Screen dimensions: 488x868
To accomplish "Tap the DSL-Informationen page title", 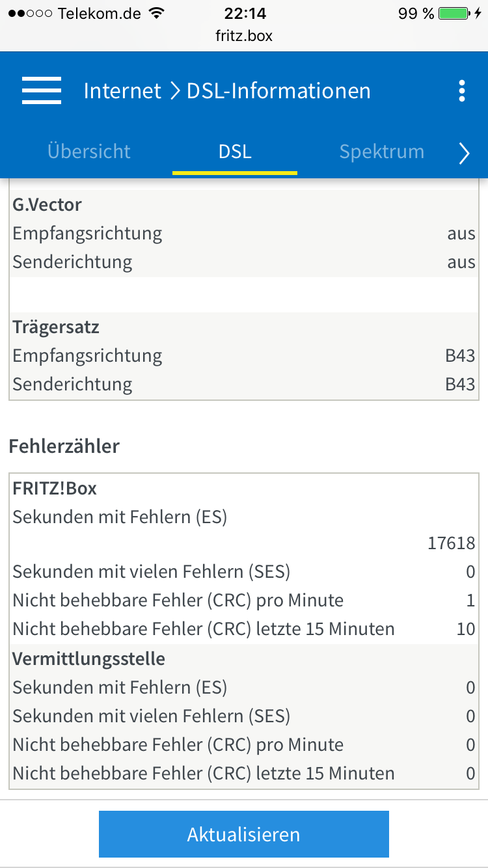I will click(x=278, y=91).
